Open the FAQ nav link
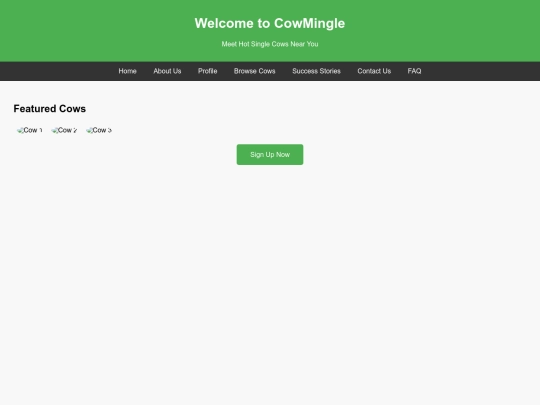This screenshot has height=405, width=540. (x=414, y=71)
